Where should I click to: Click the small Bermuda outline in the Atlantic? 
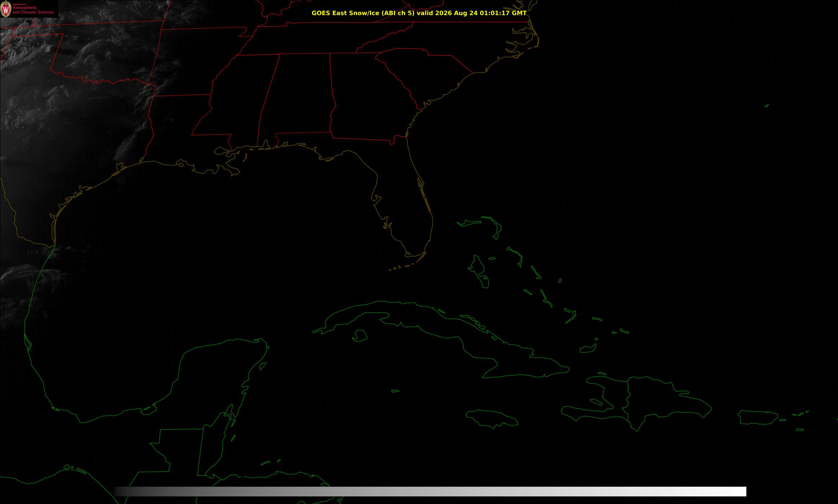click(x=767, y=106)
